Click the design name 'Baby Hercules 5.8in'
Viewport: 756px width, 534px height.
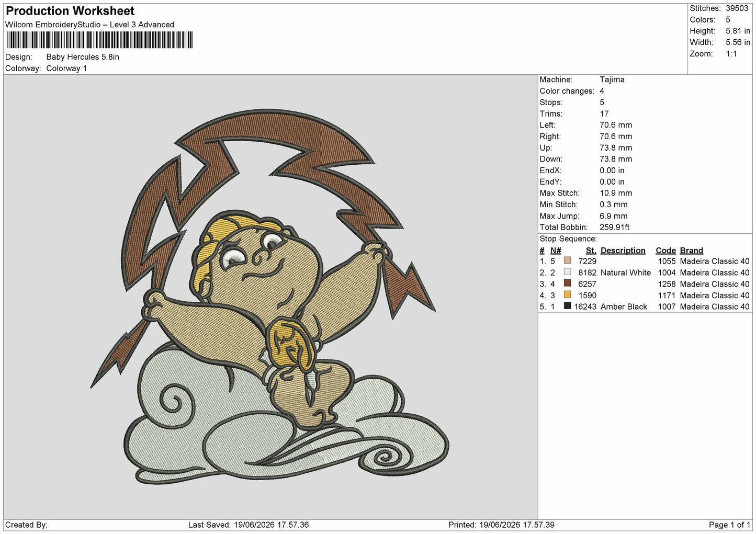(x=83, y=57)
